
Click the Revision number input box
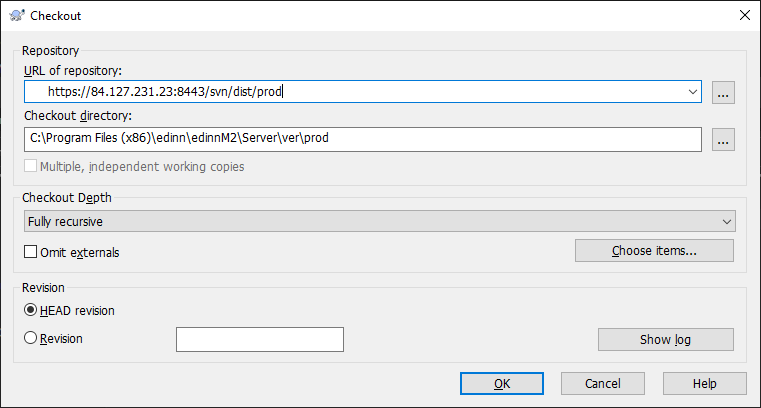pyautogui.click(x=260, y=340)
